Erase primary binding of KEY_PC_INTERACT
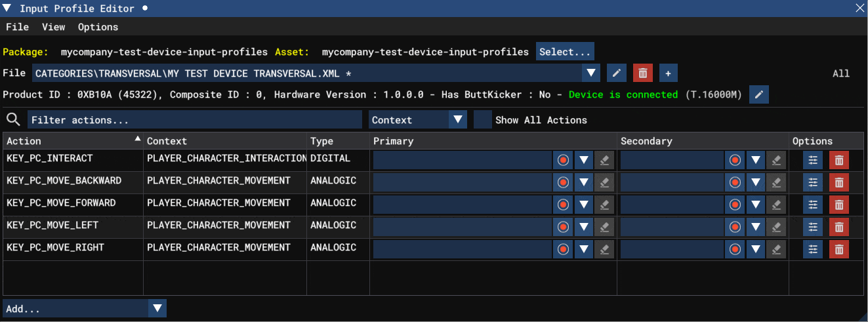 pyautogui.click(x=604, y=160)
